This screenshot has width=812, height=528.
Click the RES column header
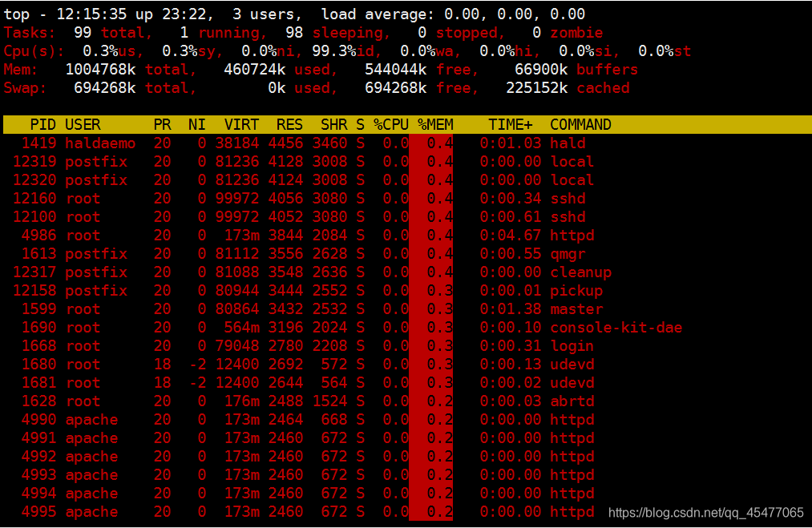click(289, 125)
